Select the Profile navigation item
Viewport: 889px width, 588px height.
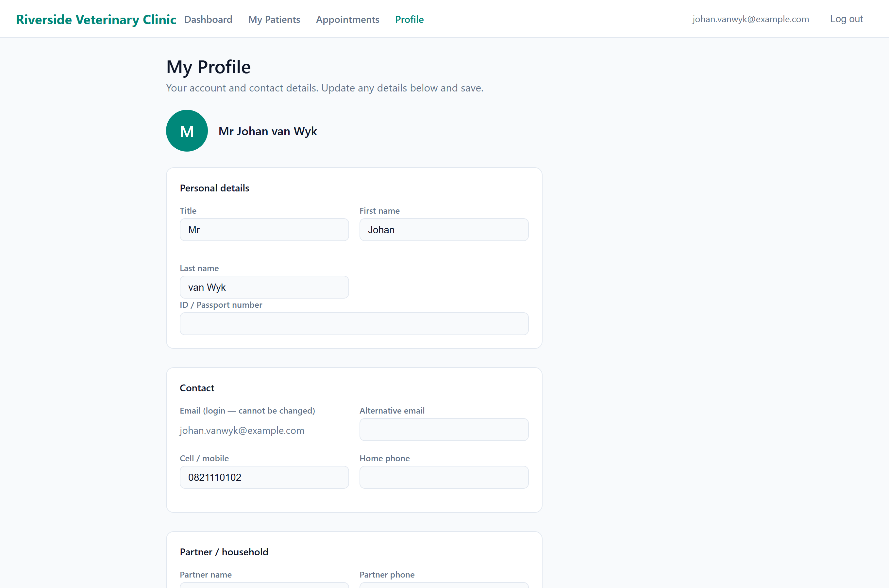pyautogui.click(x=409, y=20)
